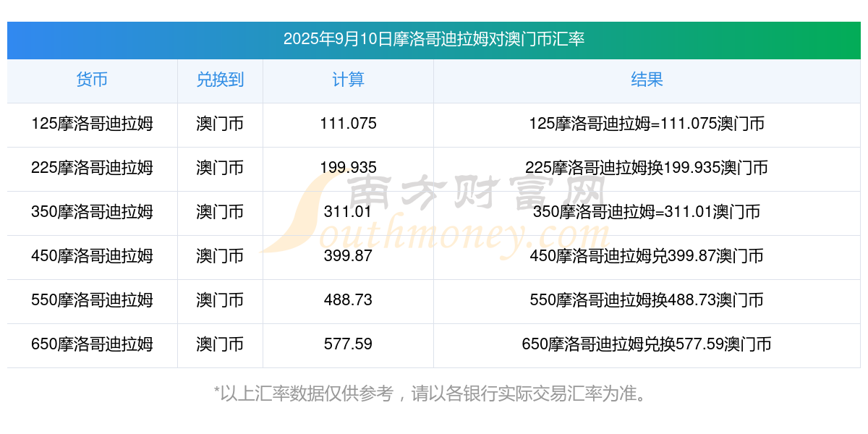Screen dimensions: 868x434
Task: Click the 澳门币 cell in the 550 row
Action: coord(220,300)
